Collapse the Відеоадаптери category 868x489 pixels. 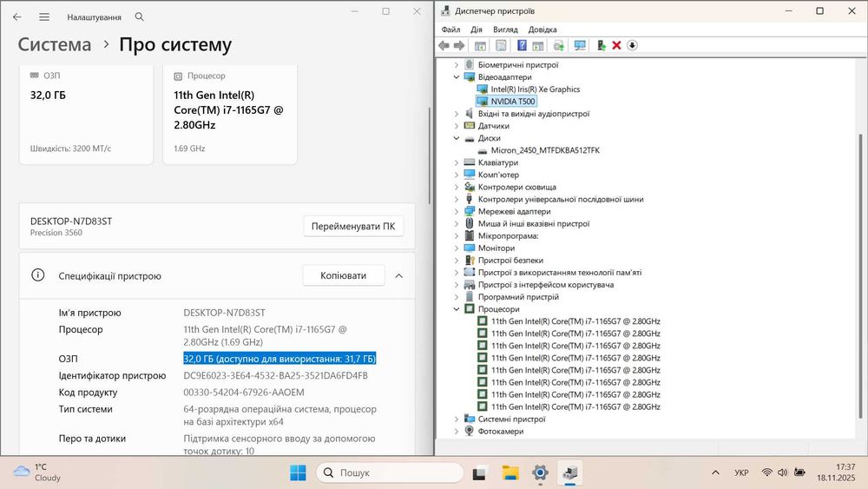(457, 77)
